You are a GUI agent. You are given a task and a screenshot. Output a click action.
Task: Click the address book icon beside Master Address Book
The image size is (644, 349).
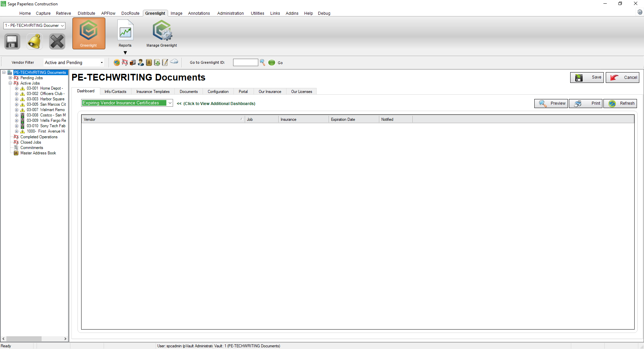16,153
